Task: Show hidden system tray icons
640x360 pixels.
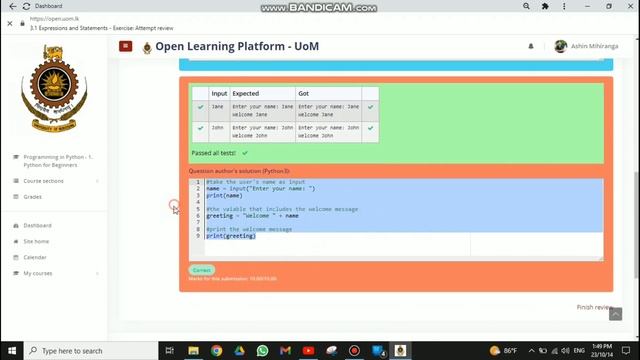Action: click(531, 351)
